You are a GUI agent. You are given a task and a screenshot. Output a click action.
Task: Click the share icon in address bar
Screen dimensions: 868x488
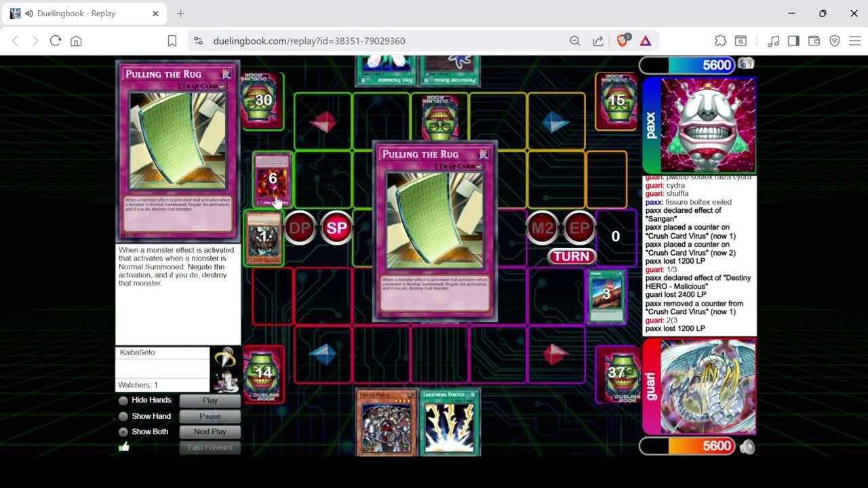[598, 41]
